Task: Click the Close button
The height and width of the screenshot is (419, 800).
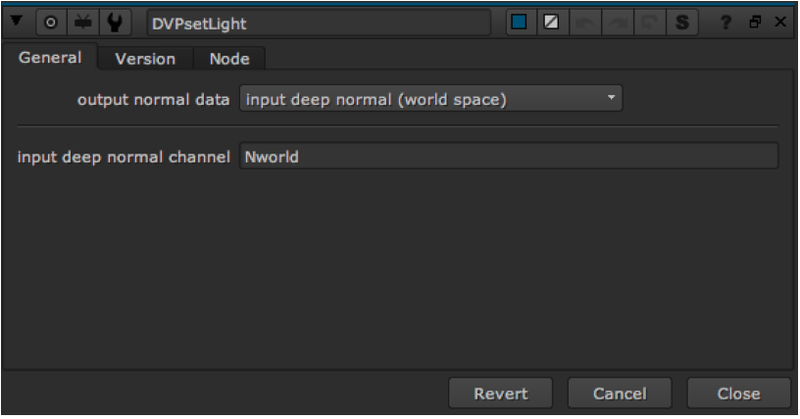Action: (x=738, y=393)
